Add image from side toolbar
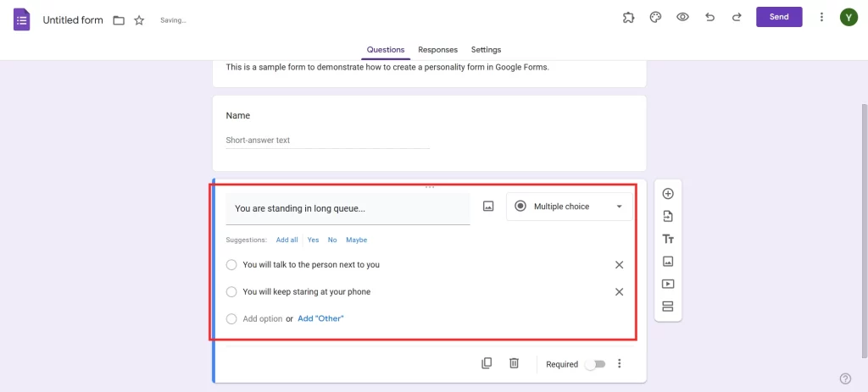This screenshot has height=392, width=868. [x=668, y=261]
